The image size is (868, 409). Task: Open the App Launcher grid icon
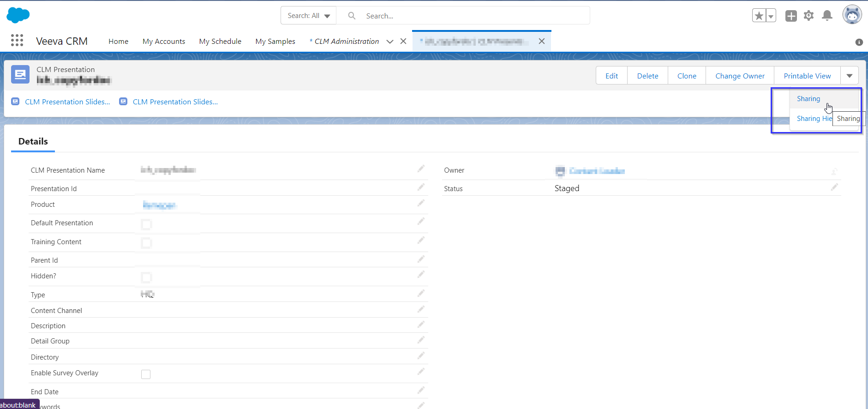pos(17,41)
